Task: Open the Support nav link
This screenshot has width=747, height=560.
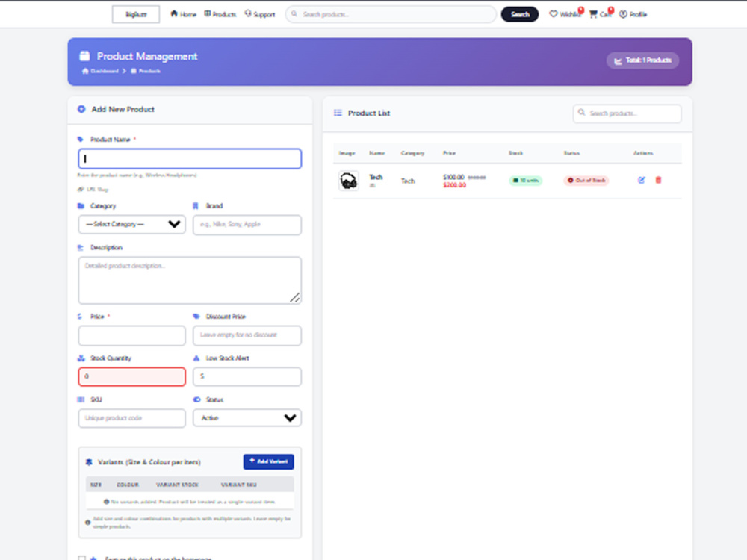Action: [x=260, y=14]
